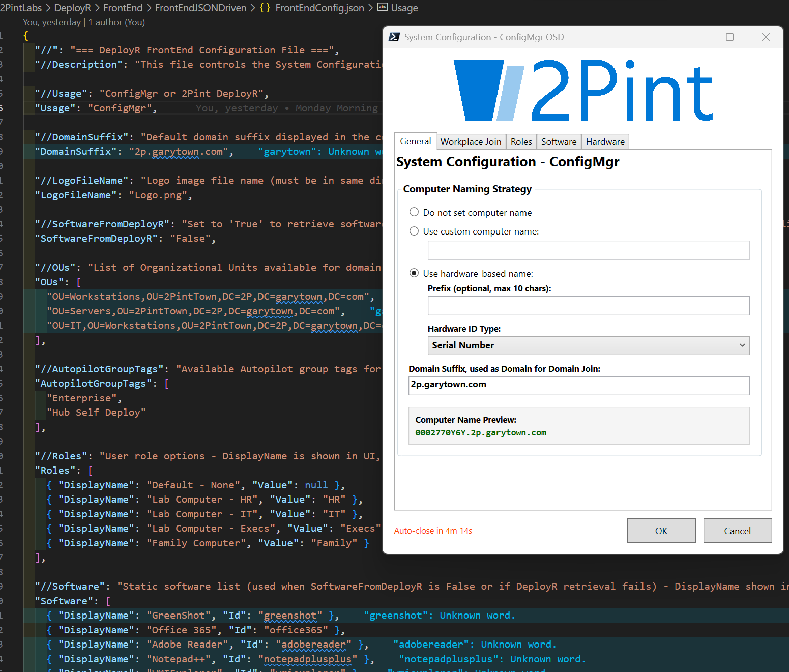
Task: Select 'Do not set computer name' option
Action: tap(414, 212)
